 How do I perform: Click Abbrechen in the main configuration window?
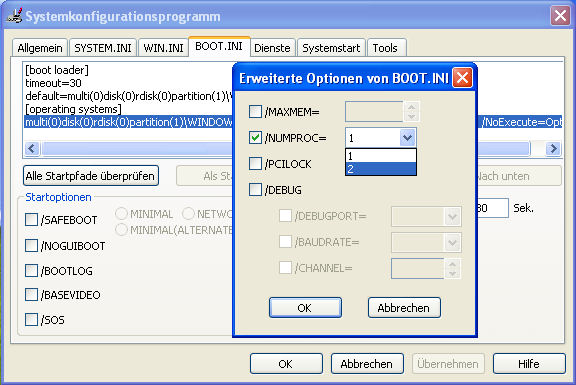point(367,364)
